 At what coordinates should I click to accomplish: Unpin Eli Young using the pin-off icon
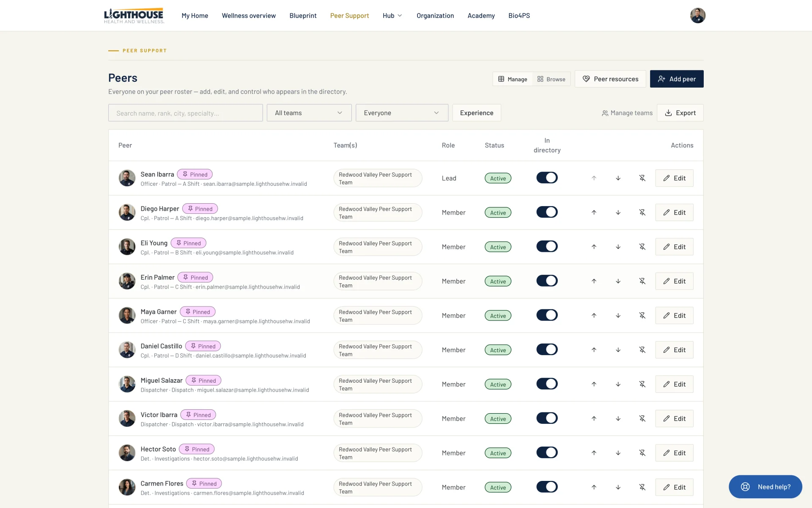pos(642,247)
